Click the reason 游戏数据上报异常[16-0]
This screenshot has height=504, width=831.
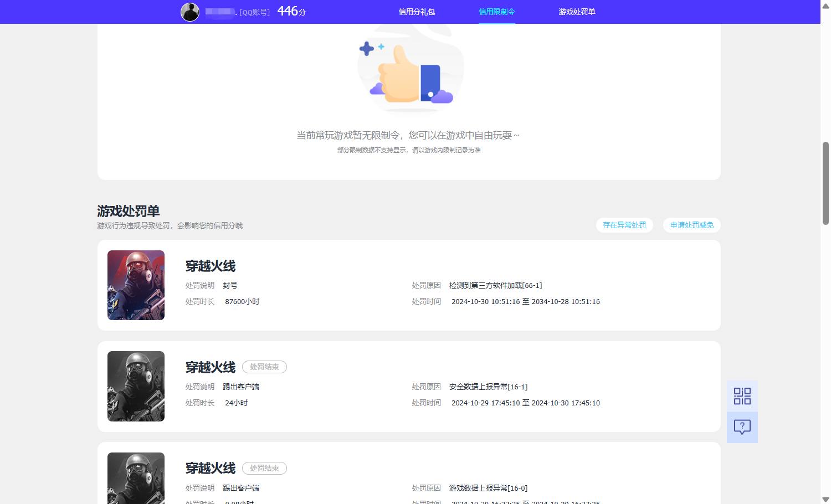(488, 488)
